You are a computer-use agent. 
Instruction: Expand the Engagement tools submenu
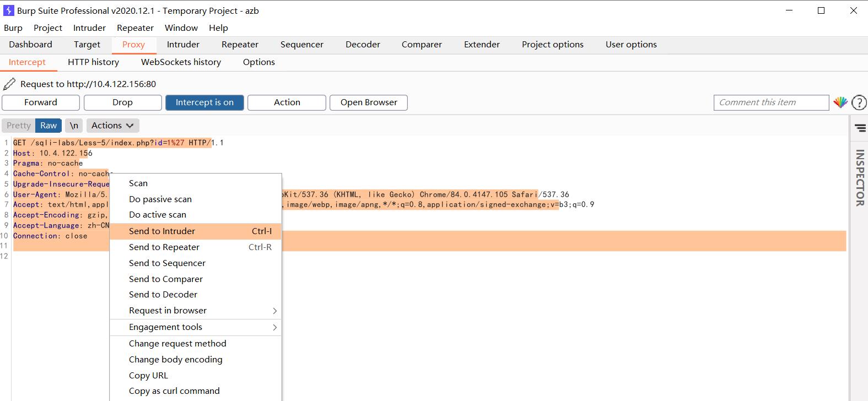196,327
